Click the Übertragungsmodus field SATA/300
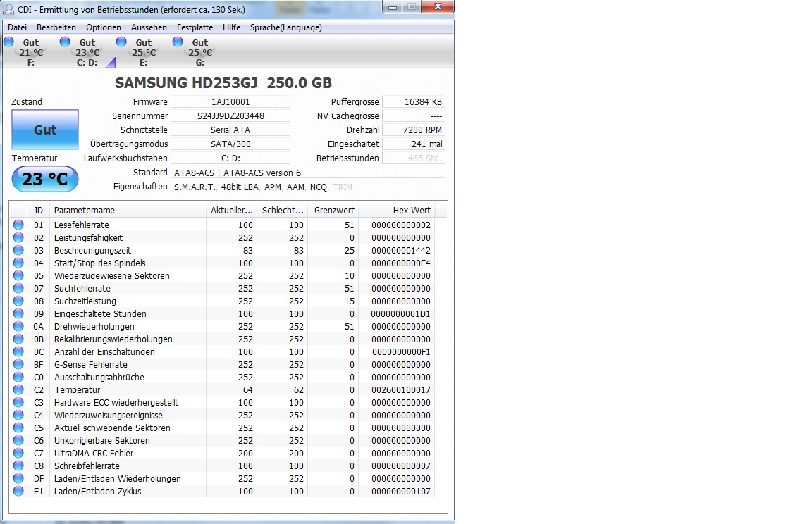The height and width of the screenshot is (524, 812). pos(230,144)
